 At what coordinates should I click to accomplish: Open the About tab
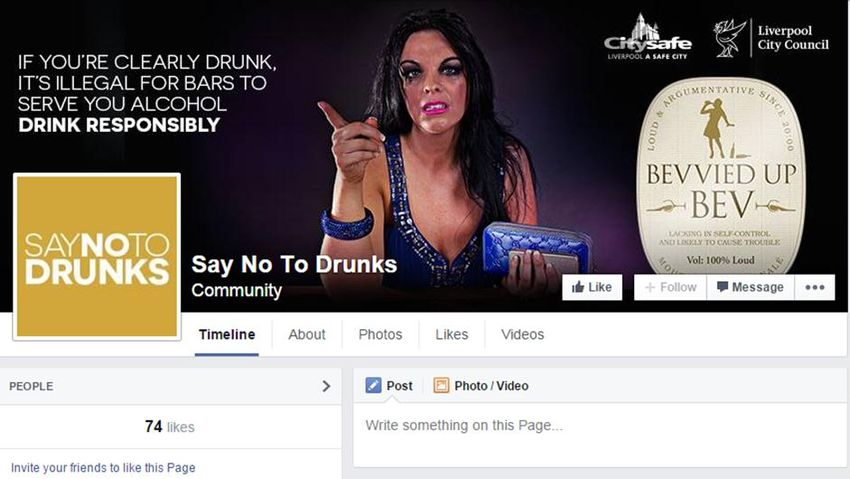pyautogui.click(x=307, y=335)
